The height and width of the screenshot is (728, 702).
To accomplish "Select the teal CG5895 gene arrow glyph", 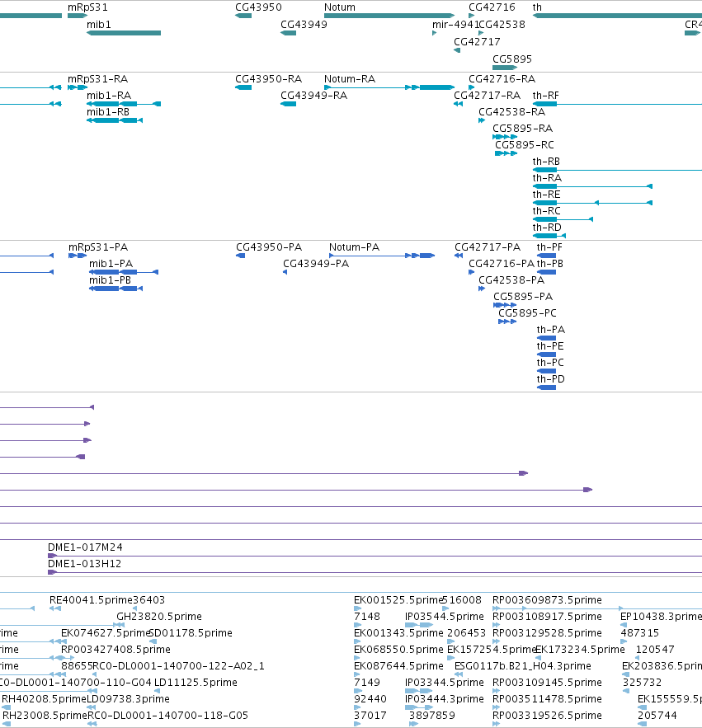I will [505, 68].
